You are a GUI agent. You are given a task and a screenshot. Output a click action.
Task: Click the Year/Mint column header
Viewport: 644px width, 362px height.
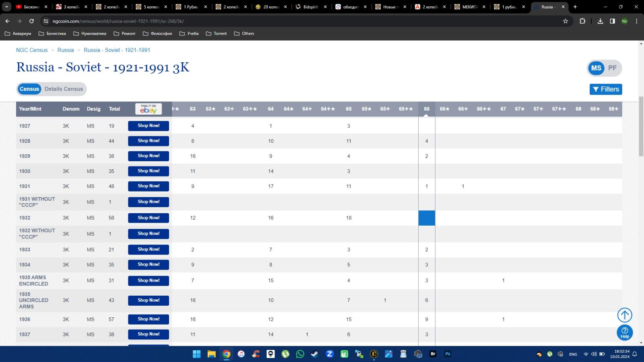pyautogui.click(x=30, y=109)
